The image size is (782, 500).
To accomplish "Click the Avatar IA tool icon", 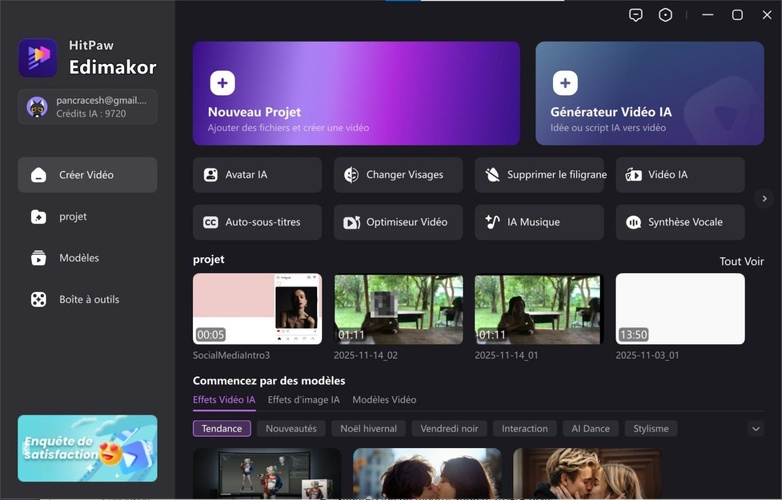I will [211, 175].
